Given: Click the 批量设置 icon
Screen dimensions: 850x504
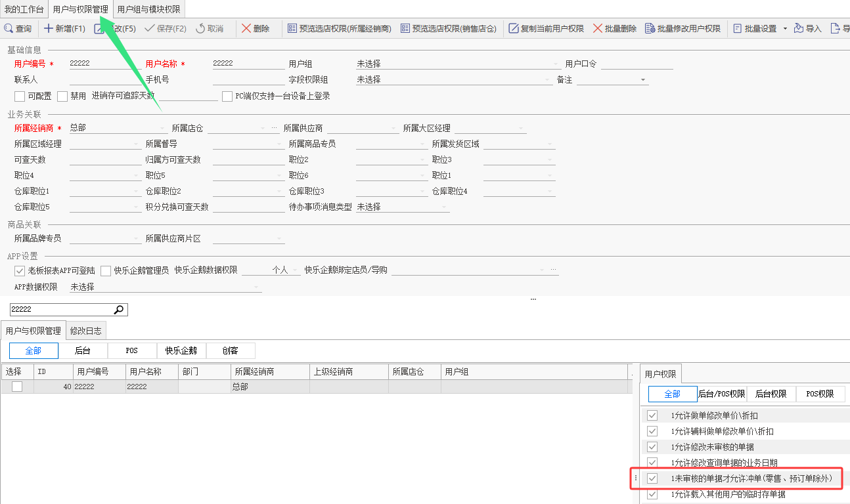Looking at the screenshot, I should point(737,29).
